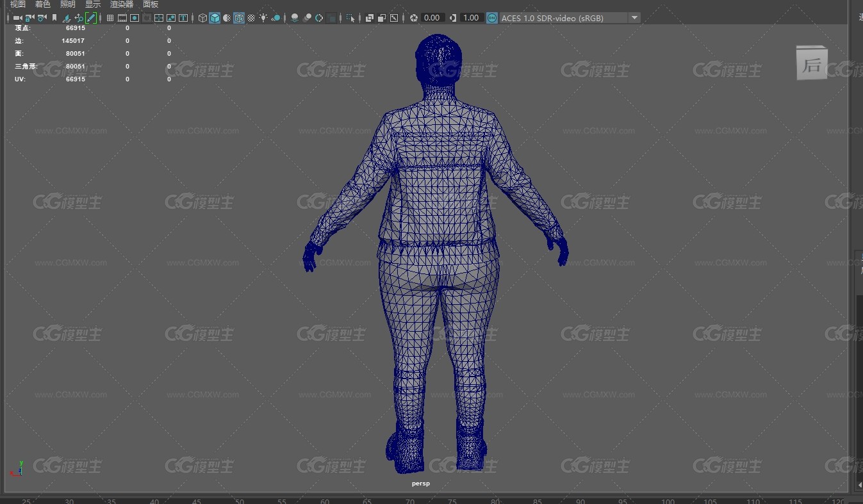Click the Exposure reset icon
The height and width of the screenshot is (504, 863).
413,18
